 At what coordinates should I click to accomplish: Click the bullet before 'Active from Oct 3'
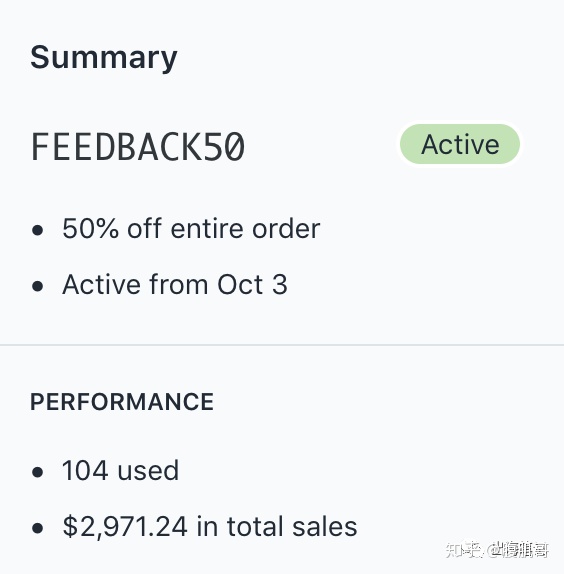37,286
